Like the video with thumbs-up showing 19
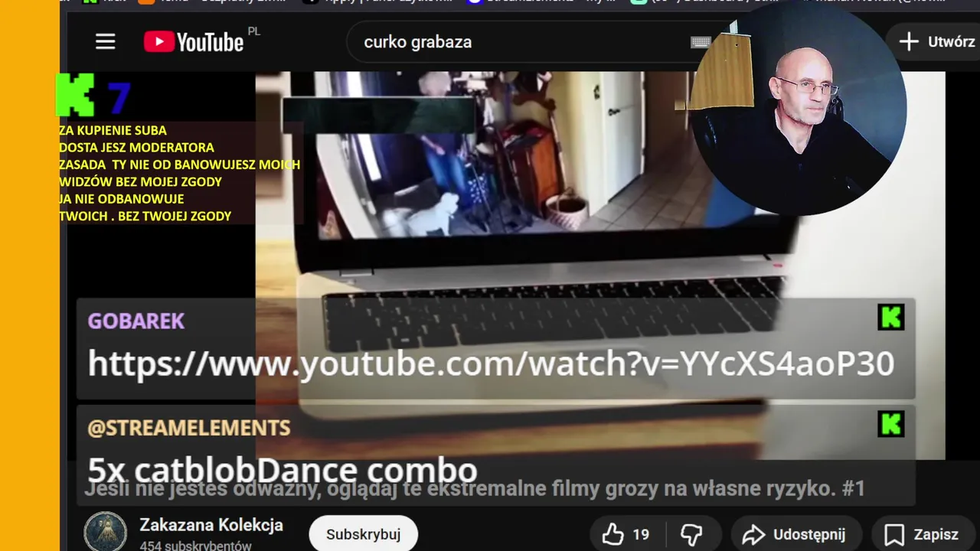Image resolution: width=980 pixels, height=551 pixels. pyautogui.click(x=626, y=534)
